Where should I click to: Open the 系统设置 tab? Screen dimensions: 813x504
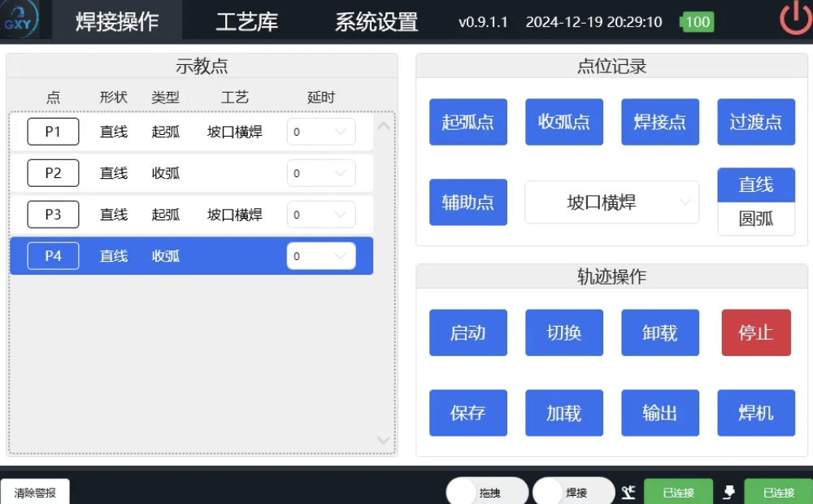pos(376,21)
